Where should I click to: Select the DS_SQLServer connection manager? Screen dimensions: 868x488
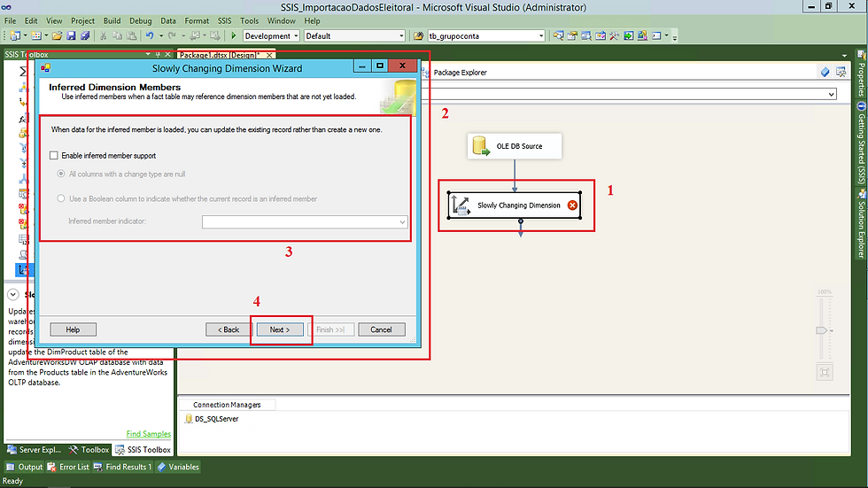click(x=212, y=419)
